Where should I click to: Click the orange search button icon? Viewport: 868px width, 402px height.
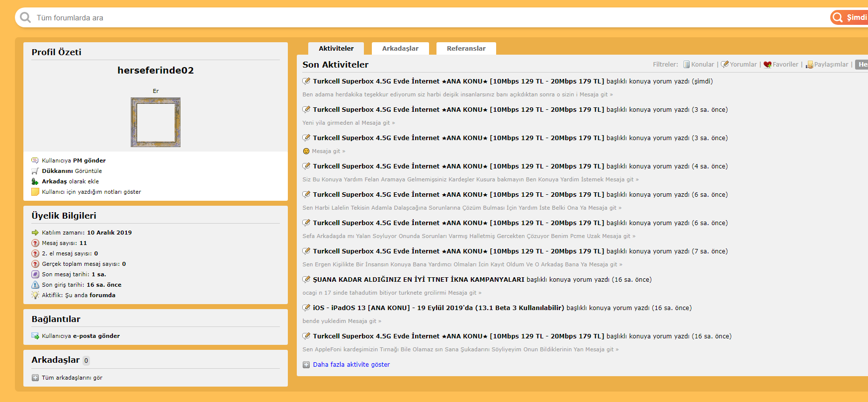pos(838,17)
